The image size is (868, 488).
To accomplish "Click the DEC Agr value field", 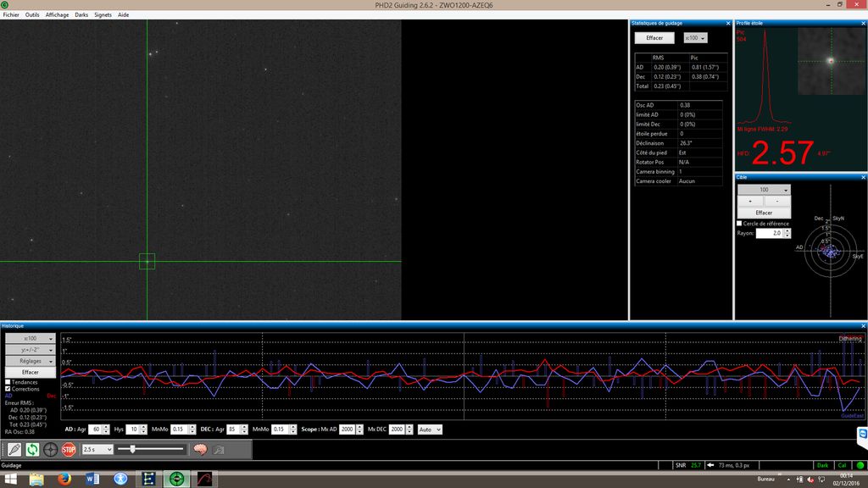I will [233, 430].
